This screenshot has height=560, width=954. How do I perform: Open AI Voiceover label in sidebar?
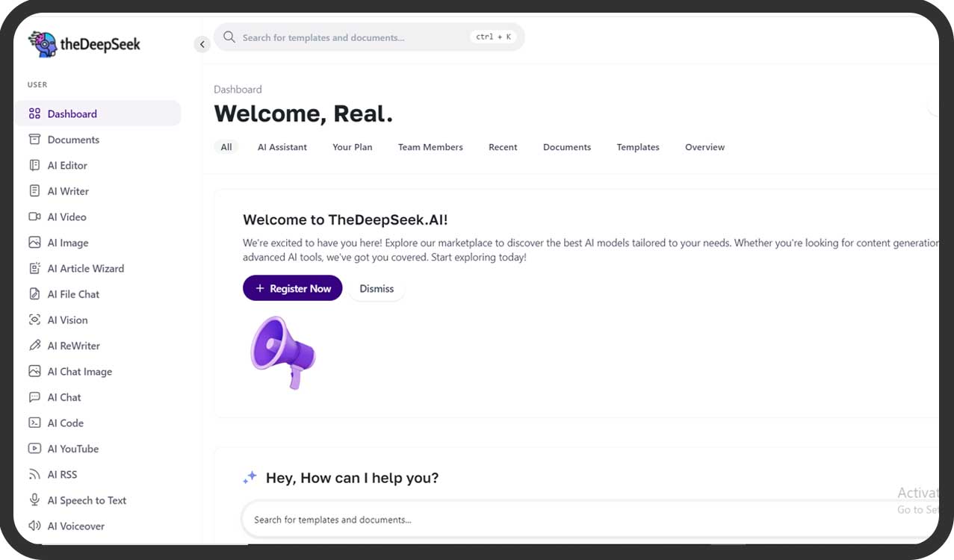tap(76, 526)
